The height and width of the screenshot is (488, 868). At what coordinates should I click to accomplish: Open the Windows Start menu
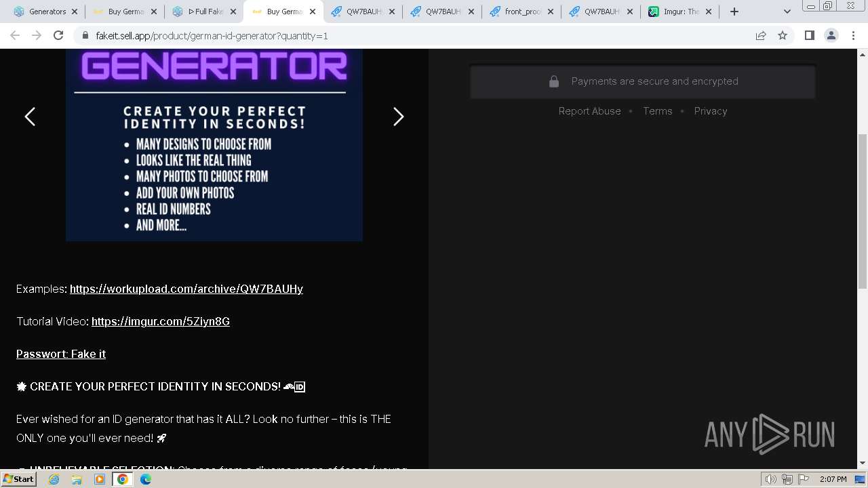pos(18,479)
